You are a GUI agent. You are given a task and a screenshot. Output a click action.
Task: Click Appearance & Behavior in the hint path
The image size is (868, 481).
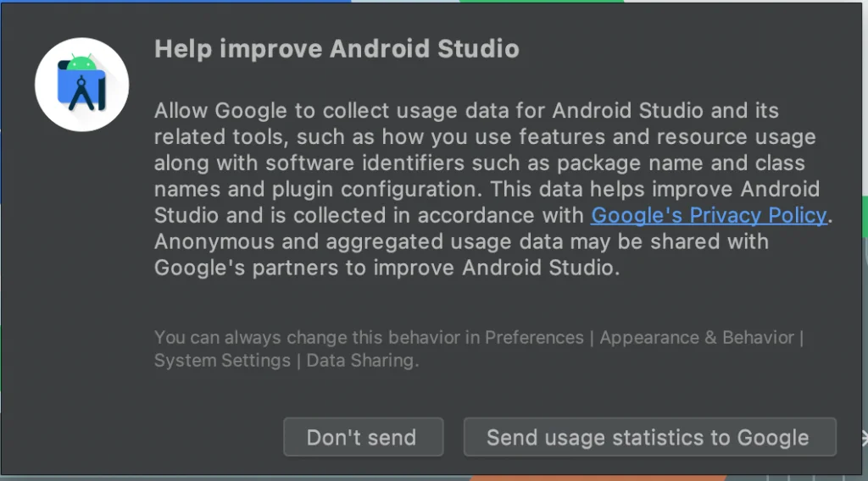tap(697, 337)
